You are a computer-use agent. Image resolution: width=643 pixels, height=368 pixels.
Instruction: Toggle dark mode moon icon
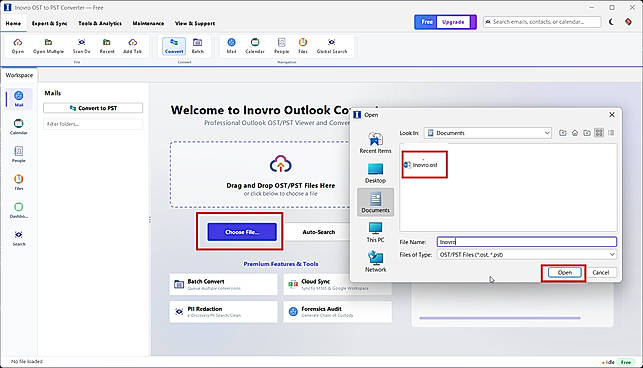pos(611,22)
